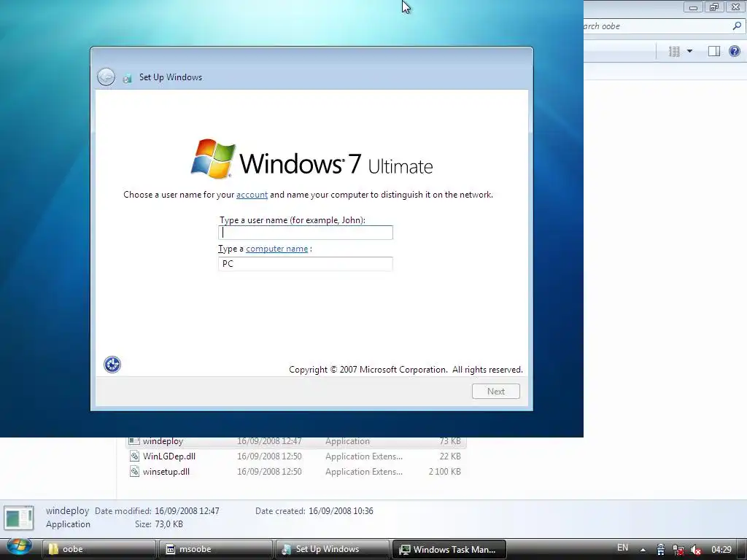Screen dimensions: 747x560
Task: Click the Next button
Action: pos(496,391)
